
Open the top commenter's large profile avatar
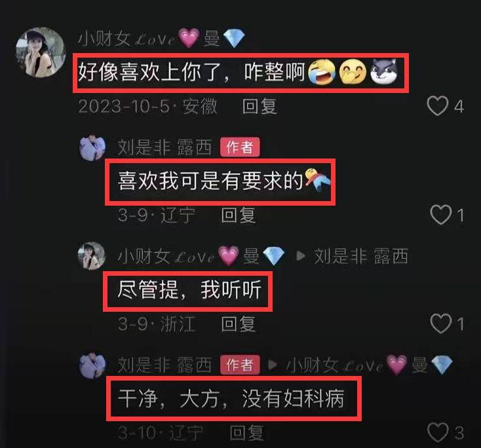tap(41, 52)
